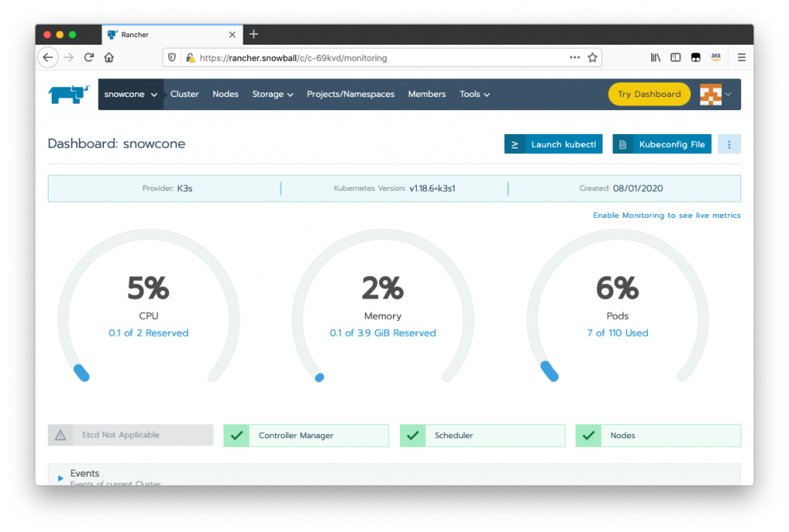Click the 5% CPU value

pos(149,288)
